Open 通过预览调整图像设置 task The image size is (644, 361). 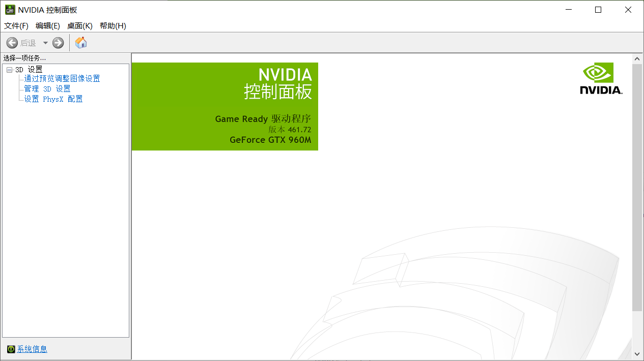(x=62, y=79)
